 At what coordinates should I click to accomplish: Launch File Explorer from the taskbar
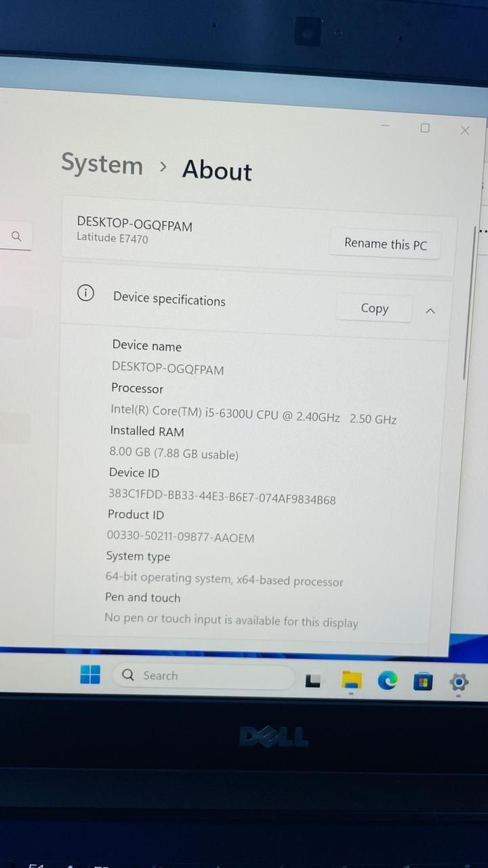click(x=351, y=680)
